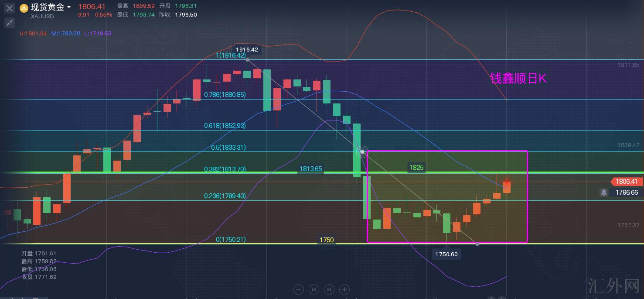Image resolution: width=644 pixels, height=299 pixels.
Task: Click the 0.618(1852.93) Fibonacci level label
Action: [x=225, y=125]
